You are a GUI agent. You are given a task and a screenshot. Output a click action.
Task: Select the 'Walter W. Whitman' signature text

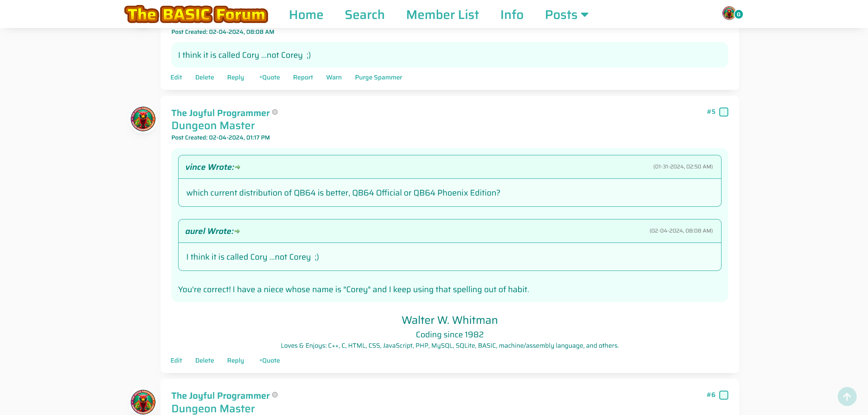tap(449, 320)
